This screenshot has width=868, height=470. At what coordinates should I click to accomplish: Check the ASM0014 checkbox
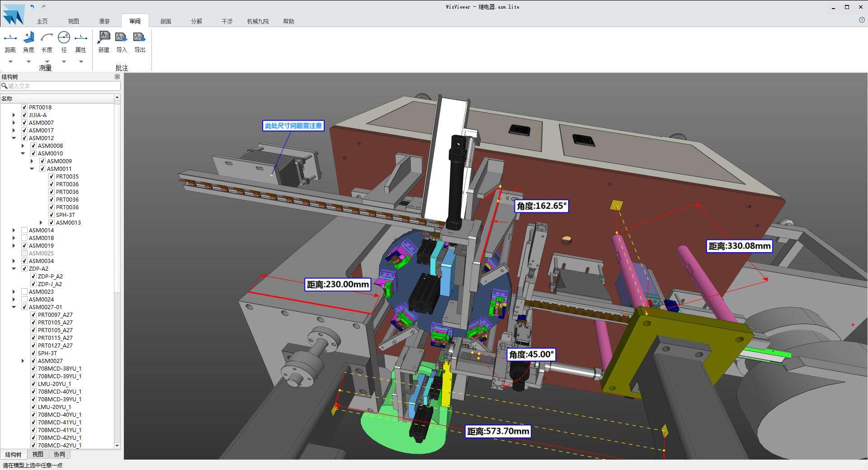click(24, 230)
